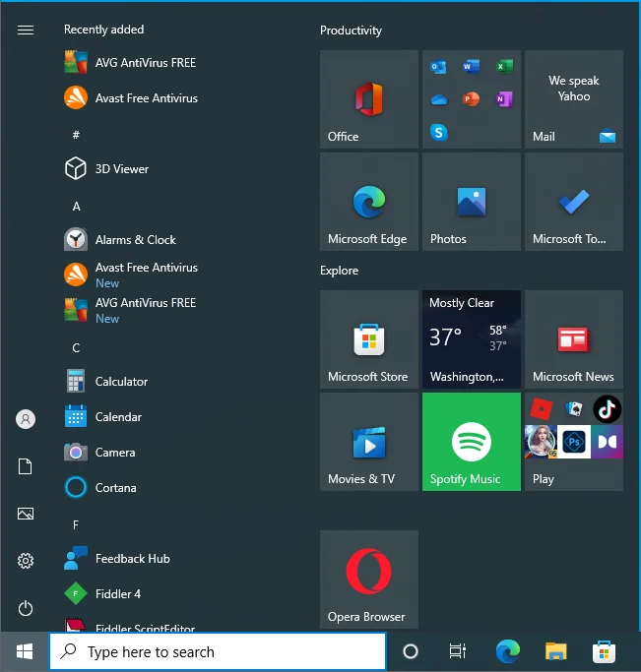
Task: Click the # letter group header
Action: [76, 135]
